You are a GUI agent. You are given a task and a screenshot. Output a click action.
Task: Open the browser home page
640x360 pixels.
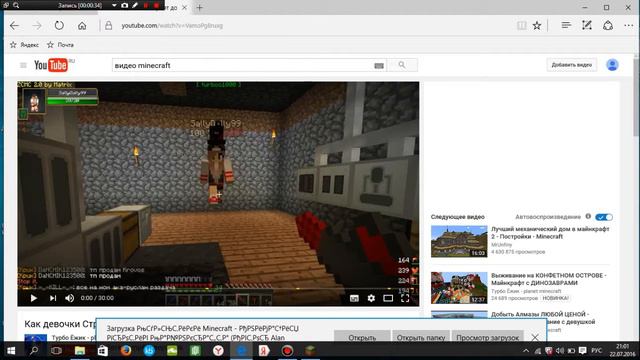[x=82, y=26]
